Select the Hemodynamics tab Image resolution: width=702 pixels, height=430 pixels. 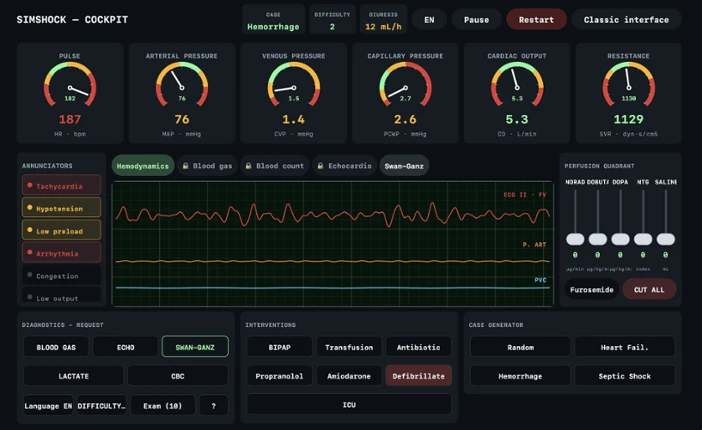click(143, 166)
